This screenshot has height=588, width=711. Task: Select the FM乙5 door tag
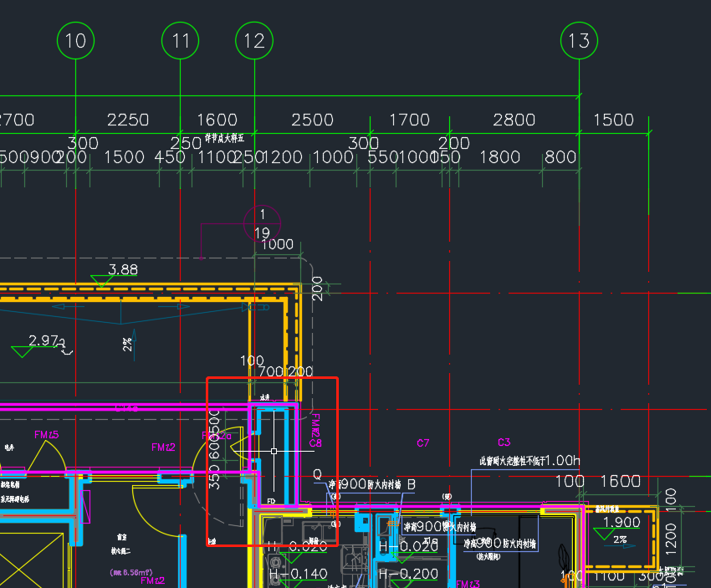coord(46,435)
